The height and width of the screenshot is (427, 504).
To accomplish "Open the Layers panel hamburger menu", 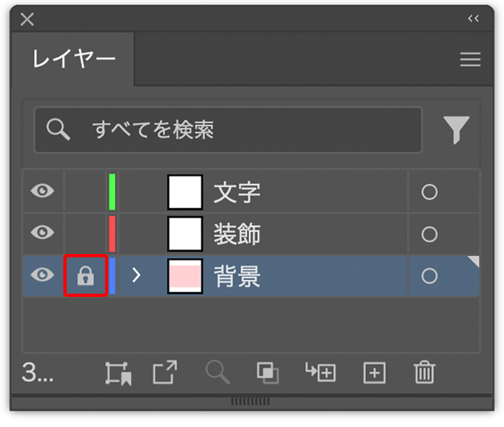I will coord(470,60).
